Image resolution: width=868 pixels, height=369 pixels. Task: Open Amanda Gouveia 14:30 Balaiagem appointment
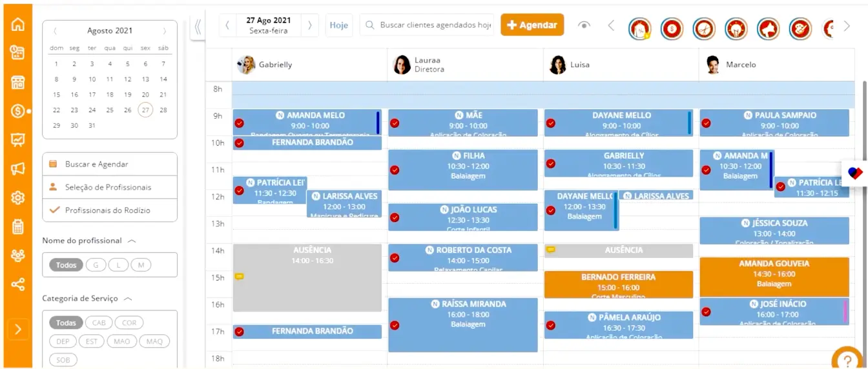[774, 277]
